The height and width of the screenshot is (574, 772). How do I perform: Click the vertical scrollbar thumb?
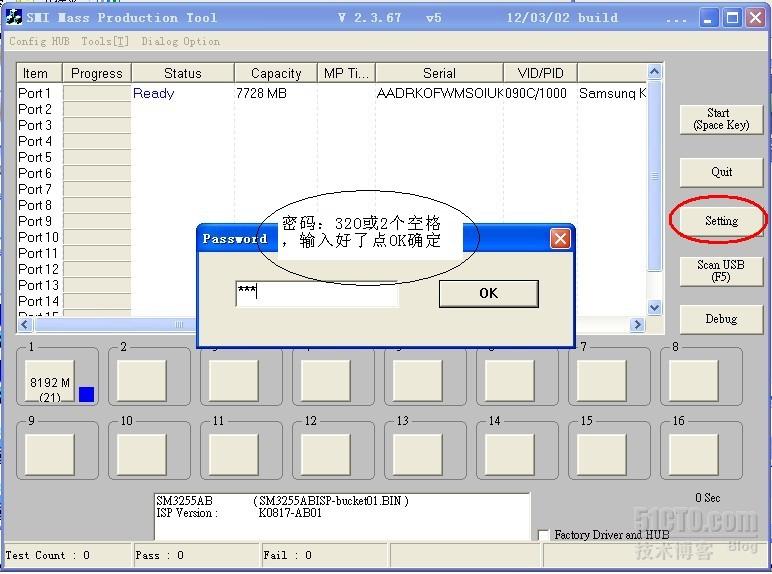(x=654, y=176)
